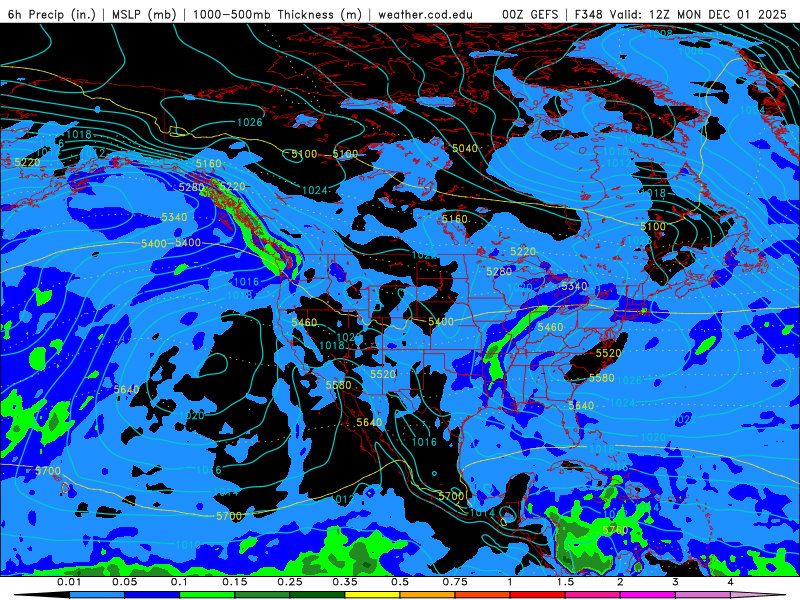The width and height of the screenshot is (800, 600).
Task: Click the red 1 inch legend swatch
Action: point(538,595)
